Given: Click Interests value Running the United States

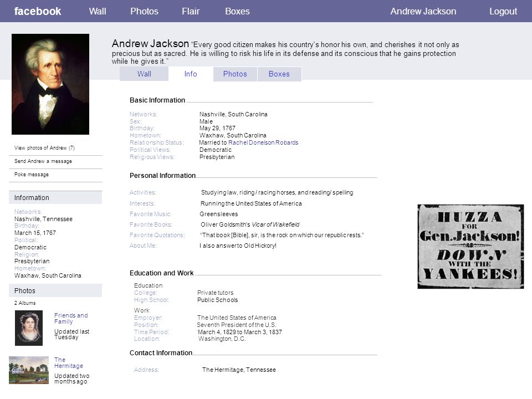Looking at the screenshot, I should point(251,203).
